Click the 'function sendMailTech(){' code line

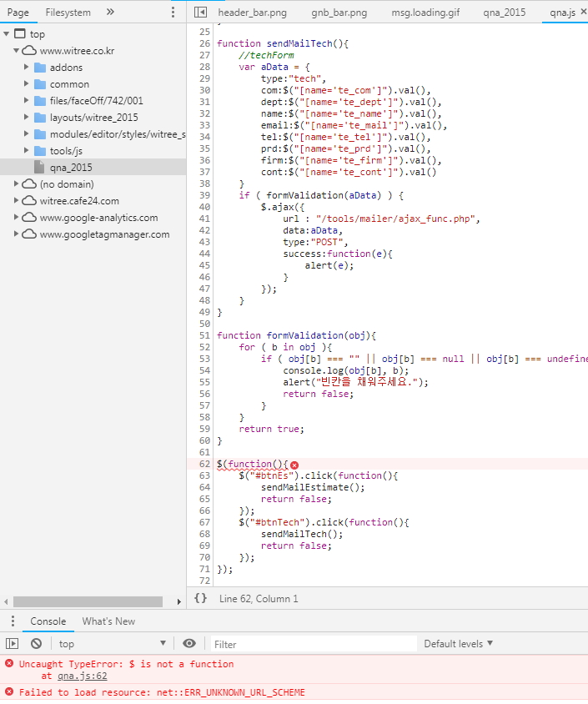click(x=283, y=43)
